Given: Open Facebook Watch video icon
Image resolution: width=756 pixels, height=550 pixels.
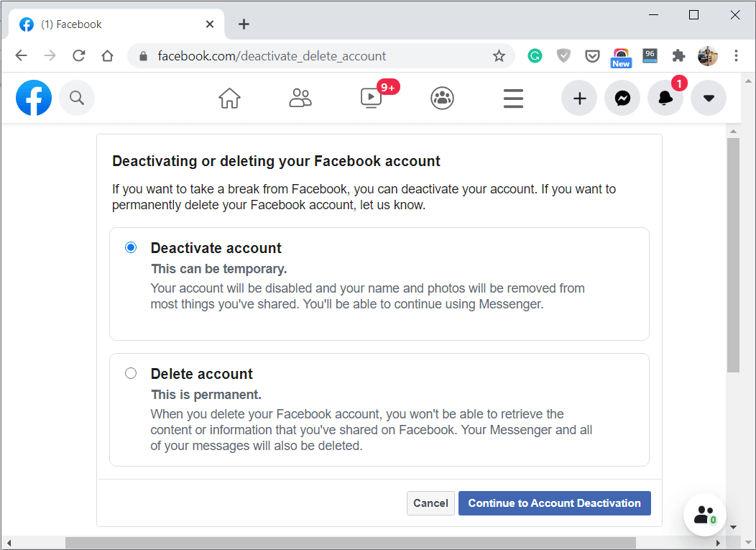Looking at the screenshot, I should (x=372, y=98).
